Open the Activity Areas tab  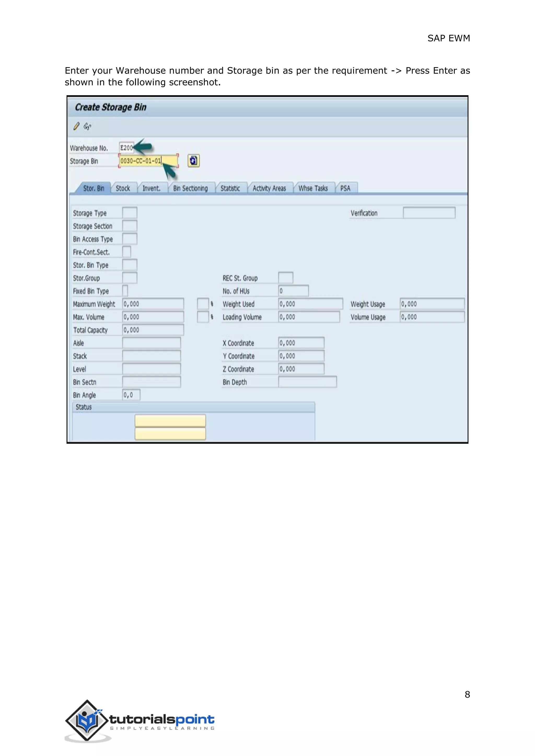pyautogui.click(x=269, y=188)
